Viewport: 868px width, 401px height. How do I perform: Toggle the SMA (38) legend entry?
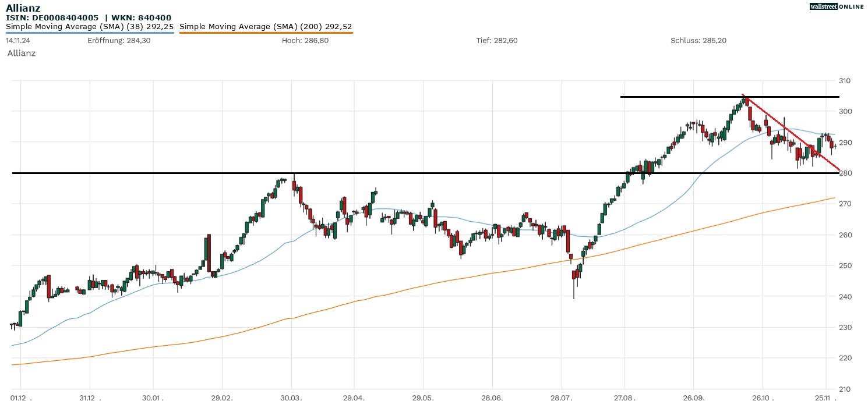click(90, 26)
